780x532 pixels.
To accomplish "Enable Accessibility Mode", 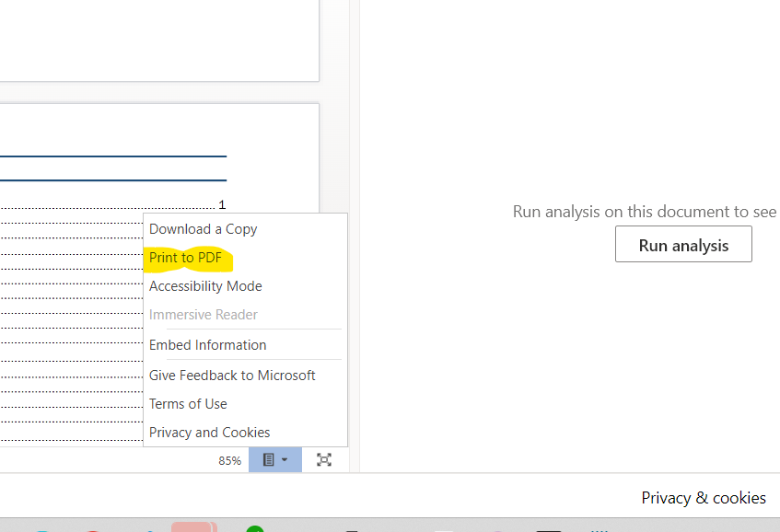I will point(205,285).
